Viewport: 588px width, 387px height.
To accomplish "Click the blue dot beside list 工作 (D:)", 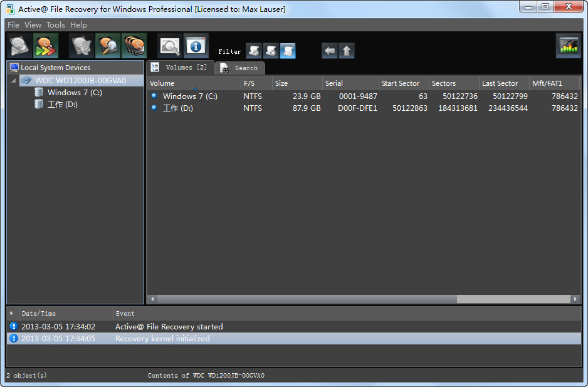I will [x=154, y=108].
